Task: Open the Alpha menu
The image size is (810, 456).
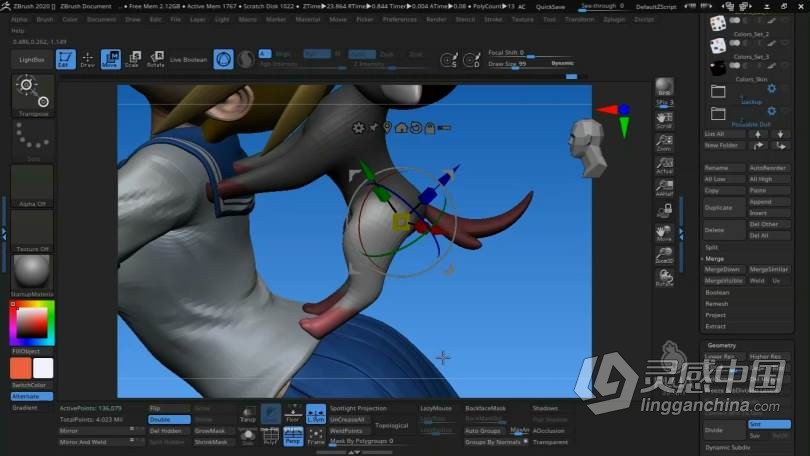Action: pyautogui.click(x=19, y=19)
